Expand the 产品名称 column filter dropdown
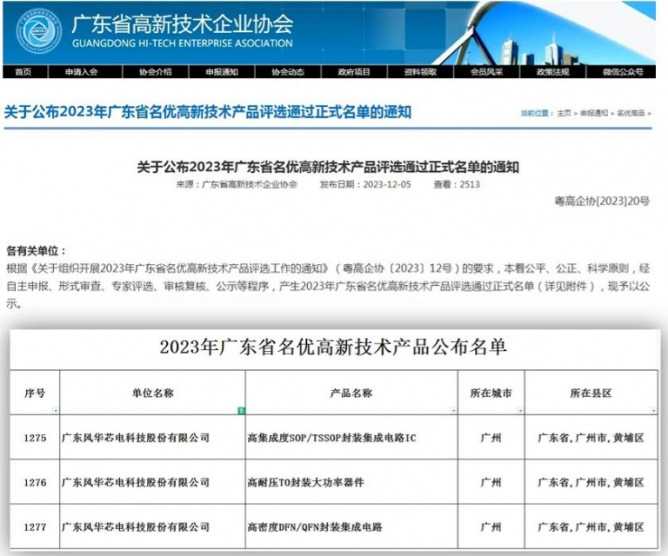Image resolution: width=668 pixels, height=556 pixels. coord(451,411)
